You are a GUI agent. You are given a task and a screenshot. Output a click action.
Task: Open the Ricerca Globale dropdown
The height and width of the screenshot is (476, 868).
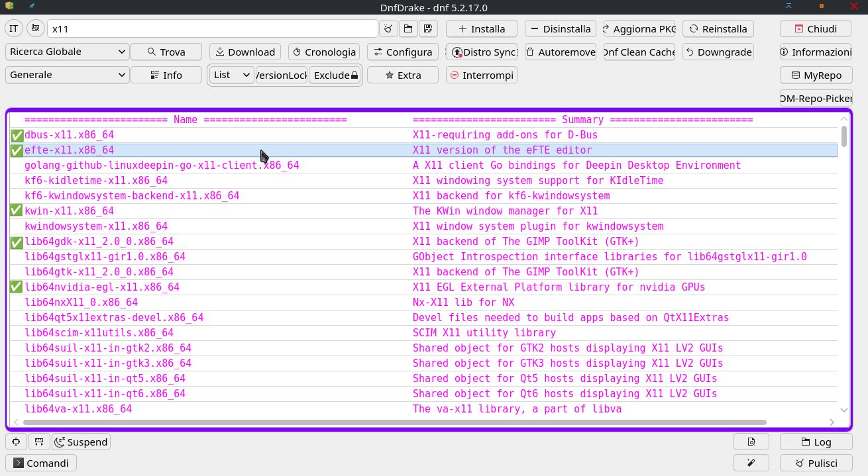click(68, 52)
